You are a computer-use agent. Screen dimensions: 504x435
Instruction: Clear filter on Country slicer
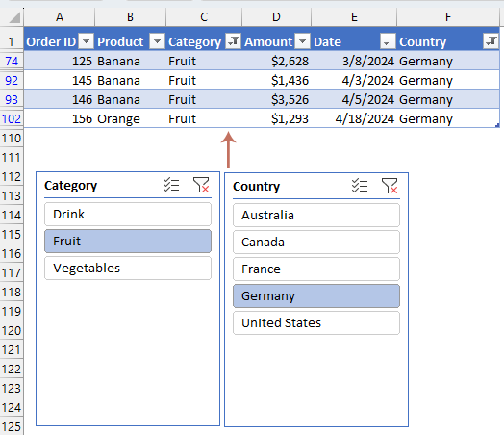click(x=390, y=186)
